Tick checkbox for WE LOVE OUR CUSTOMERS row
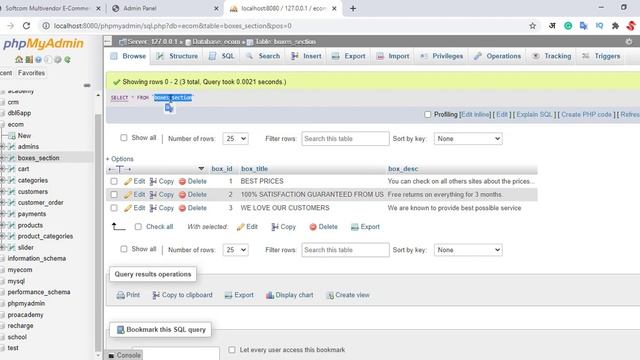This screenshot has height=360, width=640. (114, 208)
